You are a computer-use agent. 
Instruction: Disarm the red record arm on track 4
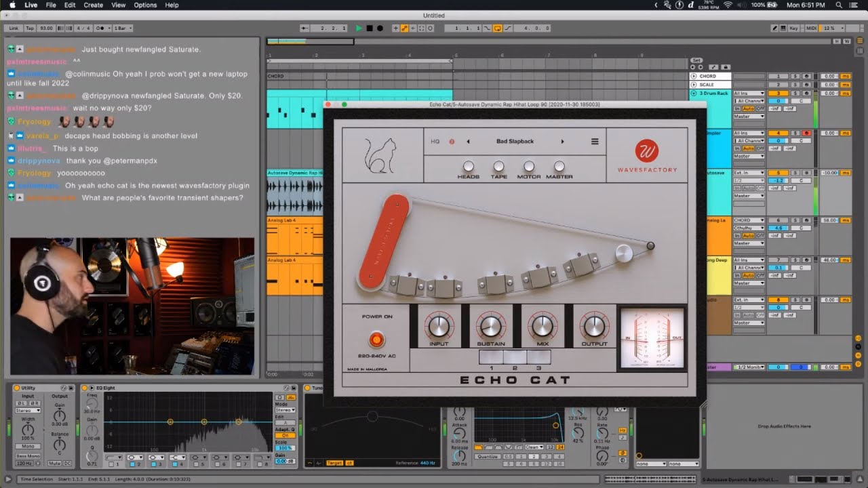click(x=806, y=133)
